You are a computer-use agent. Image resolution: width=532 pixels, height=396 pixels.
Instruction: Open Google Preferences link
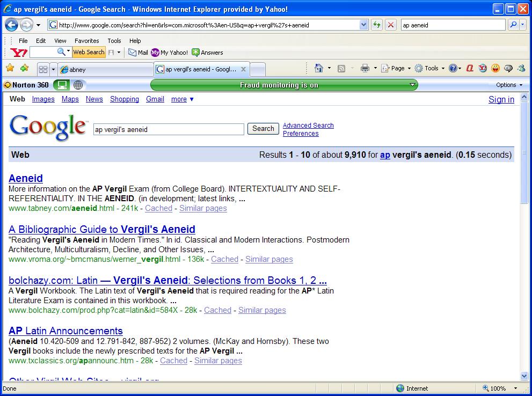coord(301,134)
